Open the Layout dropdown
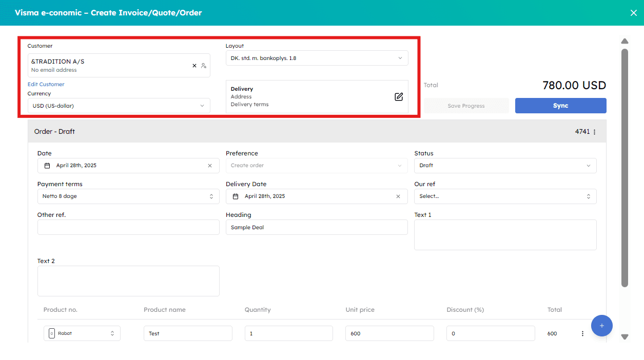Image resolution: width=644 pixels, height=360 pixels. (x=317, y=58)
